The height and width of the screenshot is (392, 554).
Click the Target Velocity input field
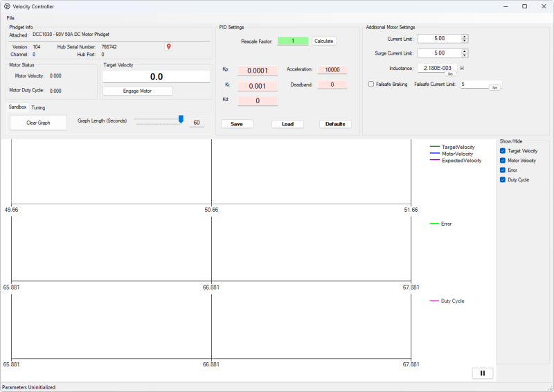point(157,77)
